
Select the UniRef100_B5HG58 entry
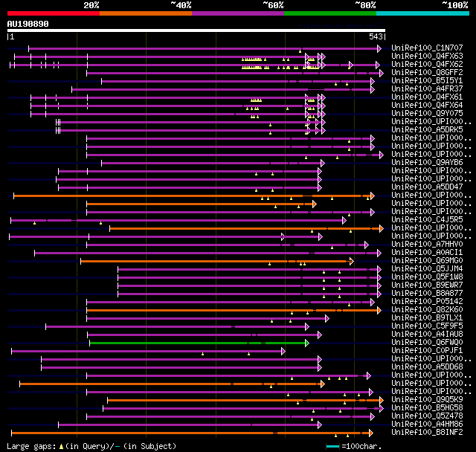[x=427, y=407]
